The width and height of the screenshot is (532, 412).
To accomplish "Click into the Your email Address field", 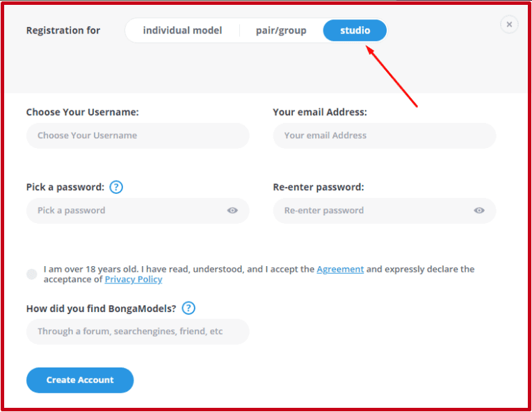I will point(385,135).
